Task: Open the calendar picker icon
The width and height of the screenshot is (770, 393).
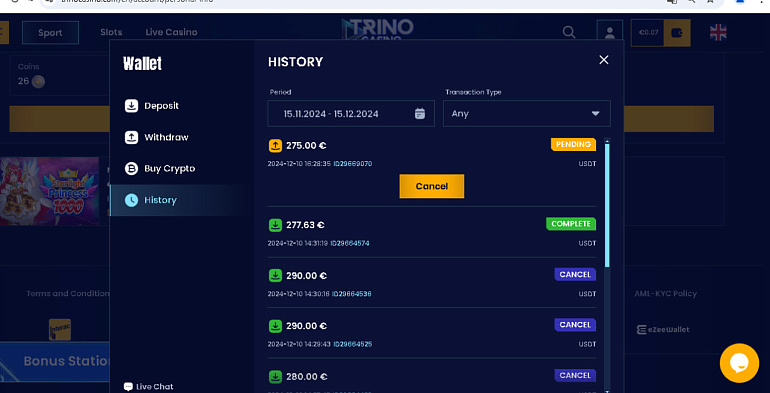Action: (x=420, y=113)
